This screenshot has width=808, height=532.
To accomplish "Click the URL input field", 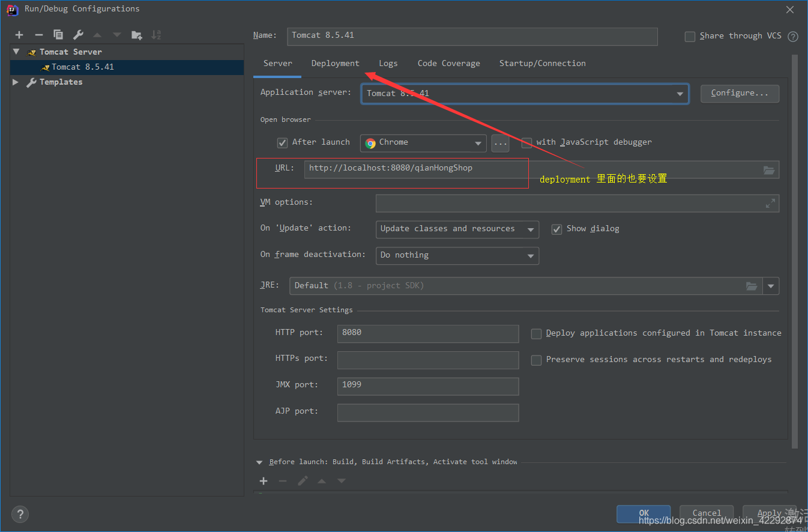I will pyautogui.click(x=541, y=169).
